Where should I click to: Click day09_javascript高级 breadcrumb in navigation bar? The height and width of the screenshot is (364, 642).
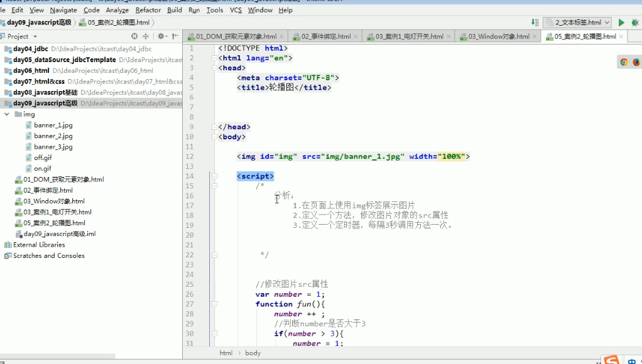39,23
